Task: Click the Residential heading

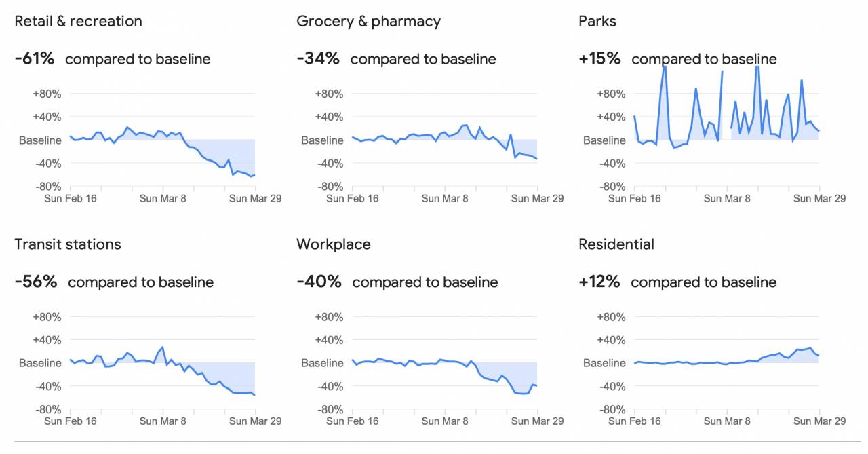Action: 616,244
